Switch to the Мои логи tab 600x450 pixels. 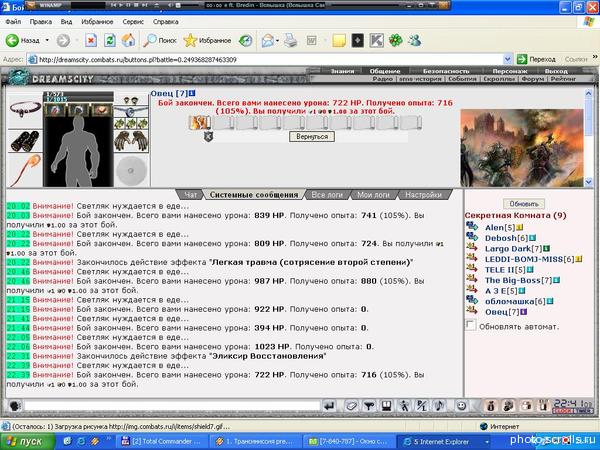[x=373, y=195]
